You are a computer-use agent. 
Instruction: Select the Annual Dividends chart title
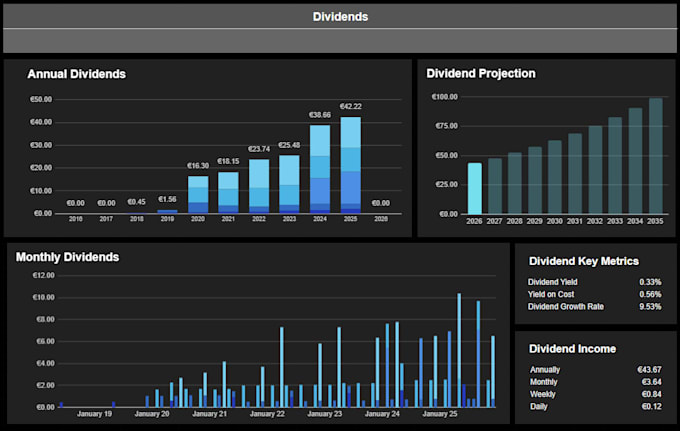[x=76, y=74]
